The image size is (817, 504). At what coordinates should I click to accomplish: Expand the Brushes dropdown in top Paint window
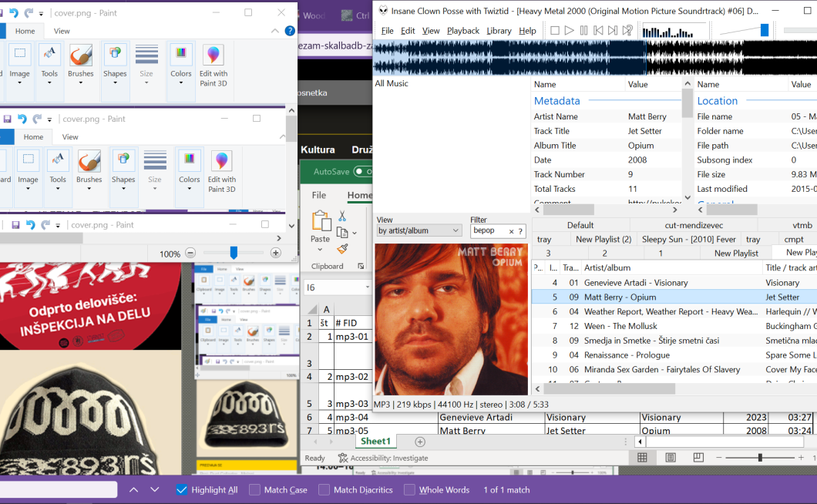80,83
